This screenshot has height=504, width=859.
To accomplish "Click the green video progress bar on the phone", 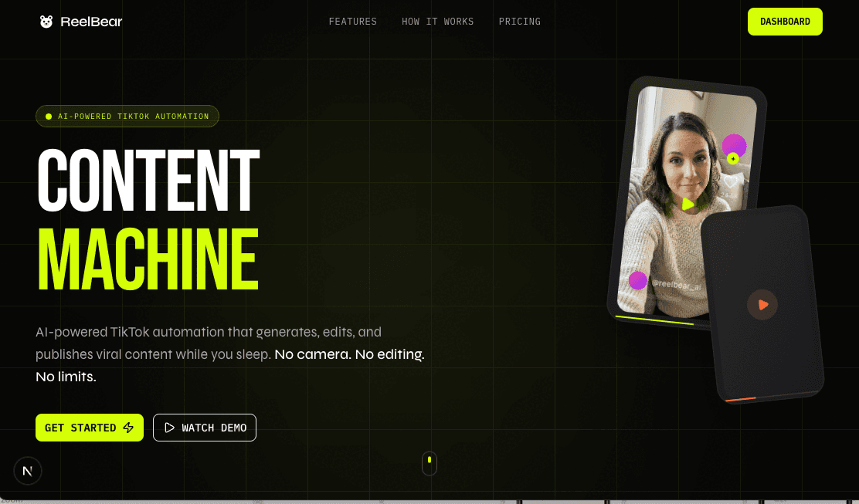I will (x=654, y=318).
